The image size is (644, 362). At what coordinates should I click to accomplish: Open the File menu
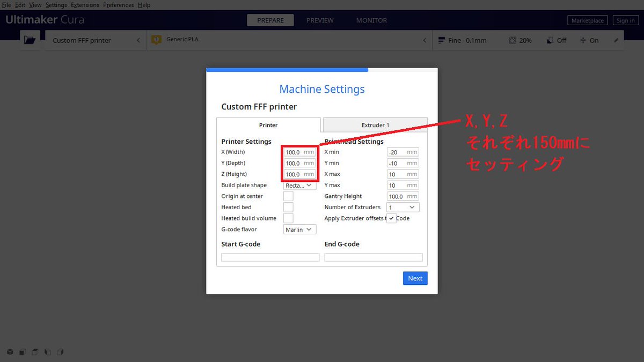point(6,5)
